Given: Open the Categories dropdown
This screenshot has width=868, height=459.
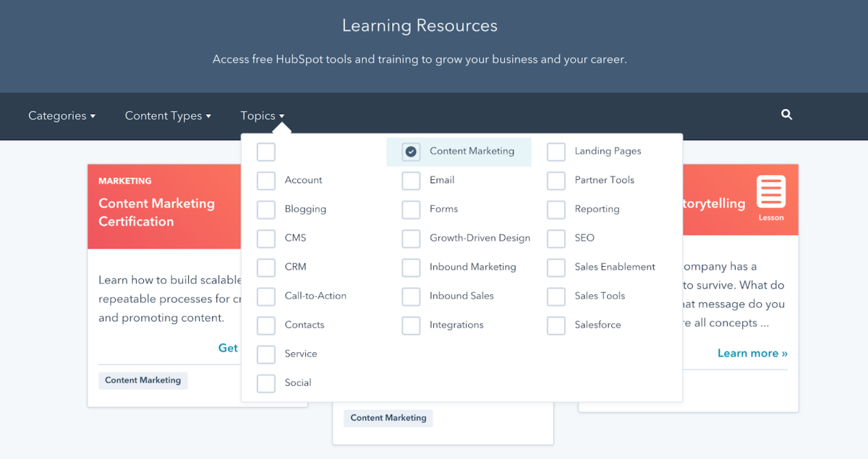Looking at the screenshot, I should coord(61,116).
